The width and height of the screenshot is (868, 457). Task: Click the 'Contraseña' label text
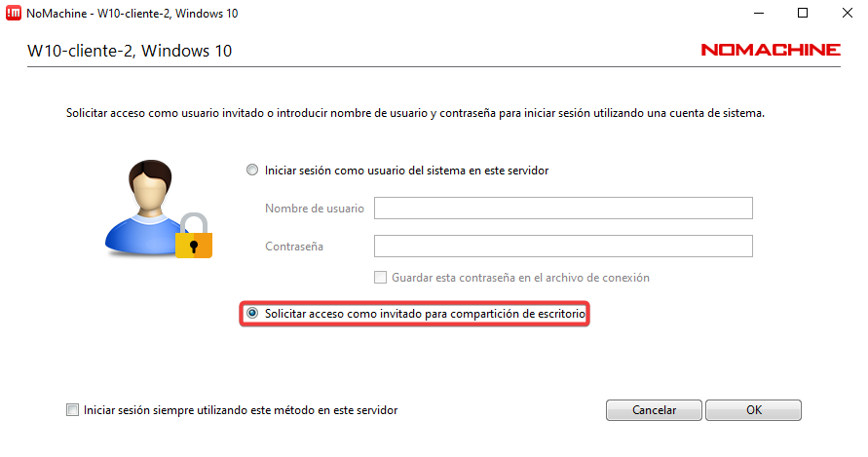coord(294,247)
